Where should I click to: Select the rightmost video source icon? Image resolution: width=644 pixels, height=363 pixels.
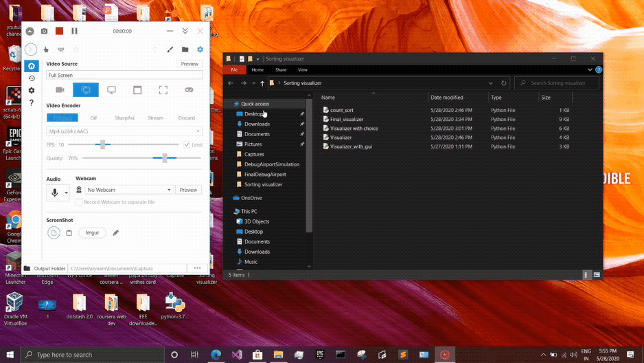189,89
